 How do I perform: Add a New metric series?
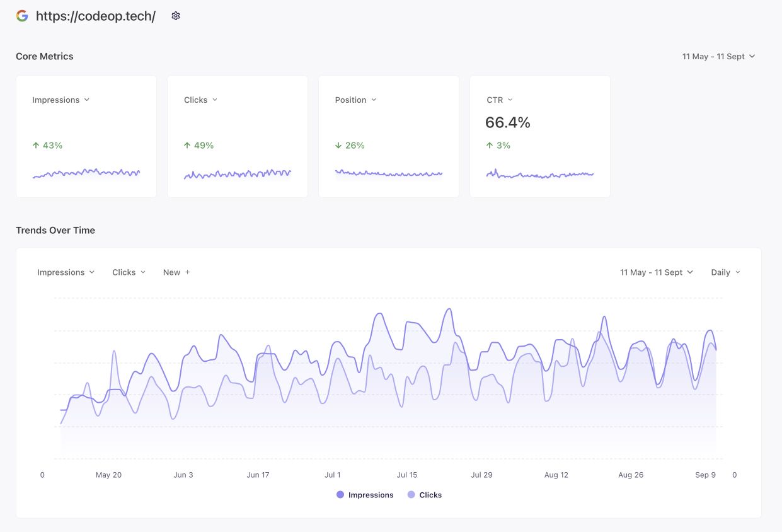[176, 272]
